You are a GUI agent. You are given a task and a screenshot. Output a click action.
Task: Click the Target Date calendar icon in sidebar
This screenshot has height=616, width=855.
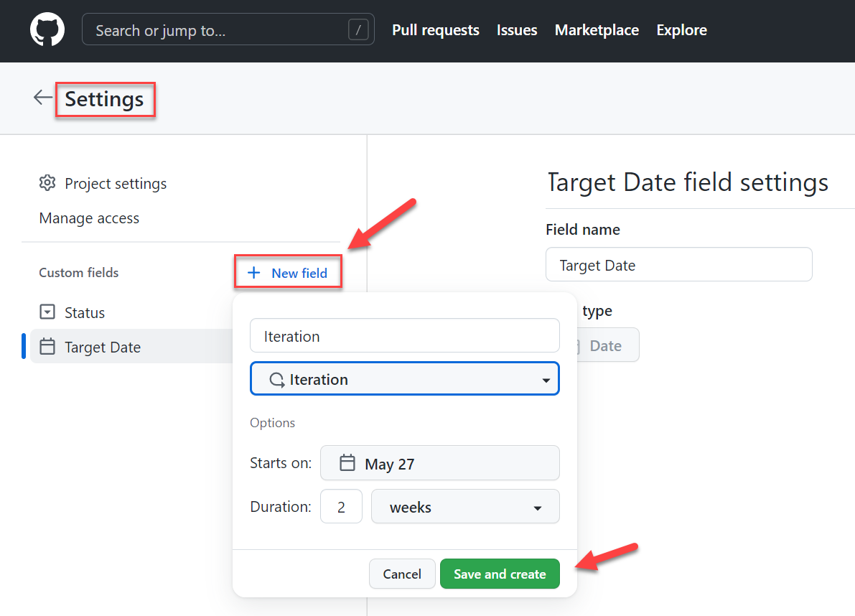pyautogui.click(x=47, y=346)
